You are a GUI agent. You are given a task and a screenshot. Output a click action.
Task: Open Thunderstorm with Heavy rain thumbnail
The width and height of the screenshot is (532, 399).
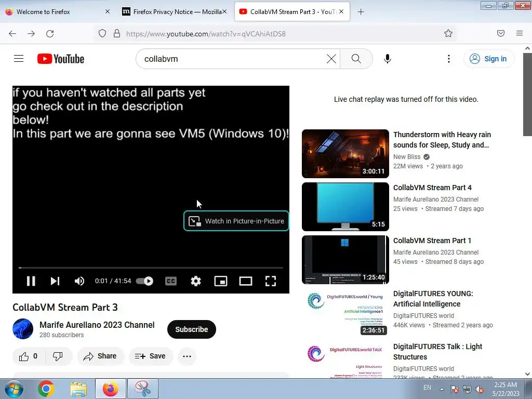pos(345,154)
